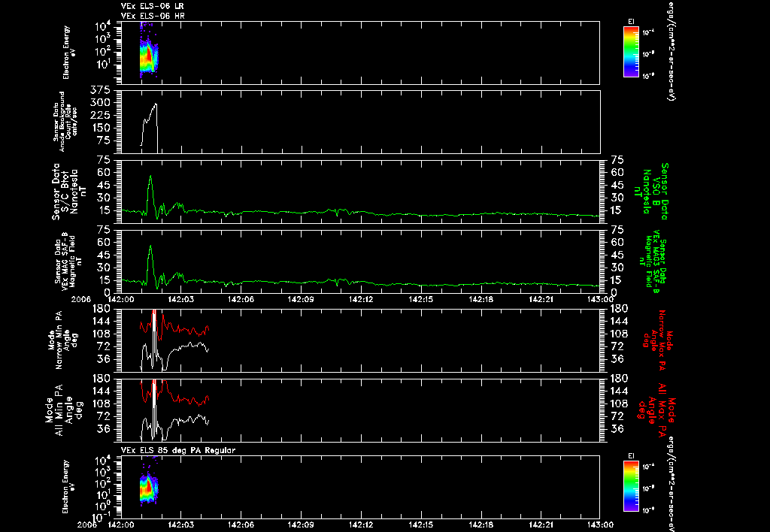Select the green 'VSO B Nanotesla' axis label

[650, 192]
